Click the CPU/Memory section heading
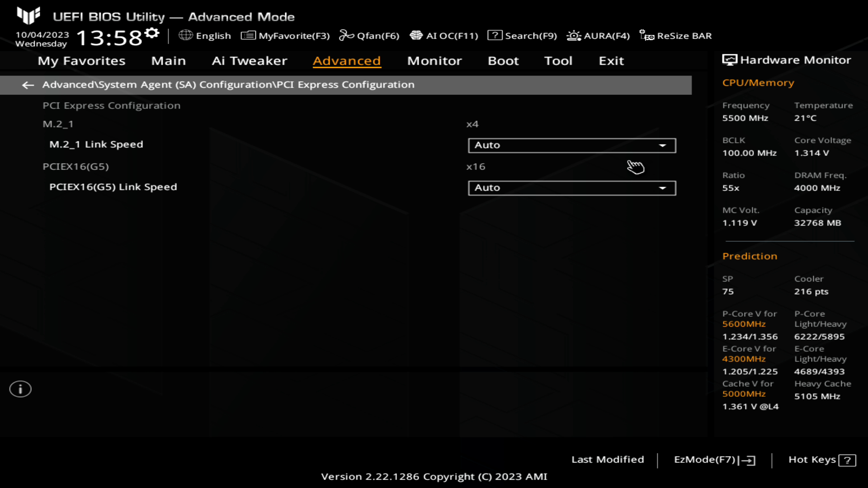The height and width of the screenshot is (488, 868). 758,83
